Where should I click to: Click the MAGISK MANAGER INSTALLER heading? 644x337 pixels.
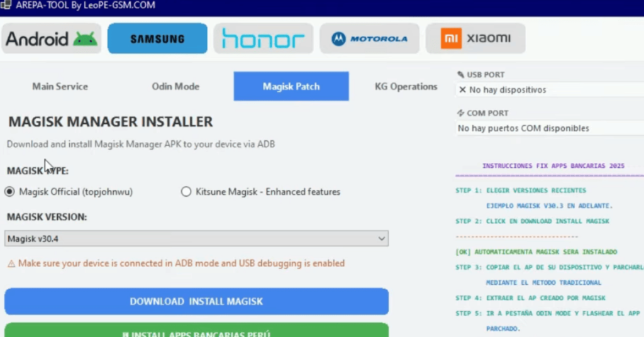(111, 121)
